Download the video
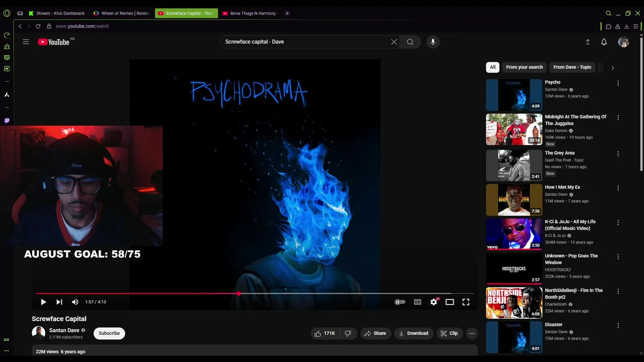This screenshot has height=362, width=644. (413, 333)
